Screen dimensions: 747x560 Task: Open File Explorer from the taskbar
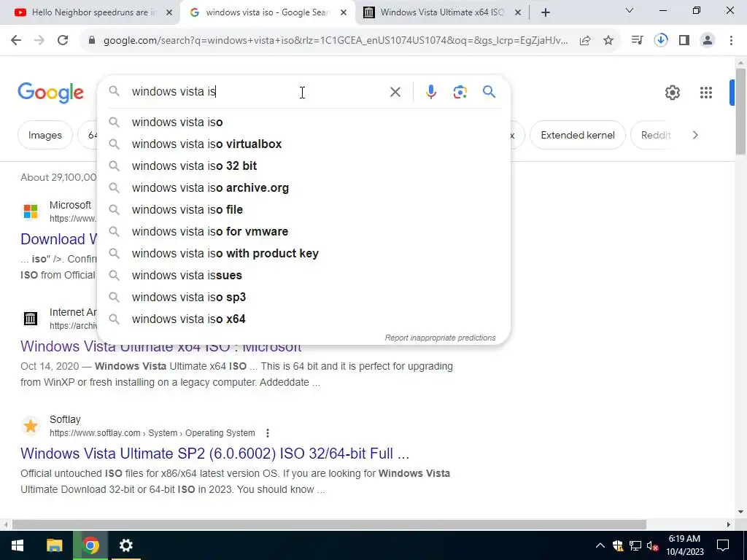point(54,545)
